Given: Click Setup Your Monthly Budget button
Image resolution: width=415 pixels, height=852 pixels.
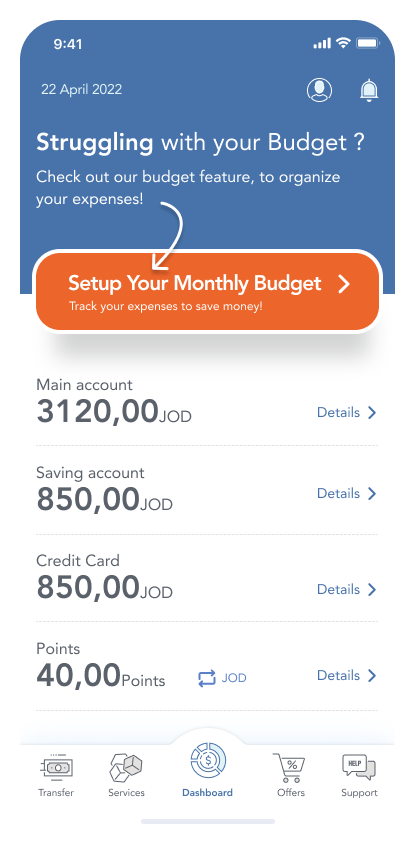Looking at the screenshot, I should click(208, 292).
